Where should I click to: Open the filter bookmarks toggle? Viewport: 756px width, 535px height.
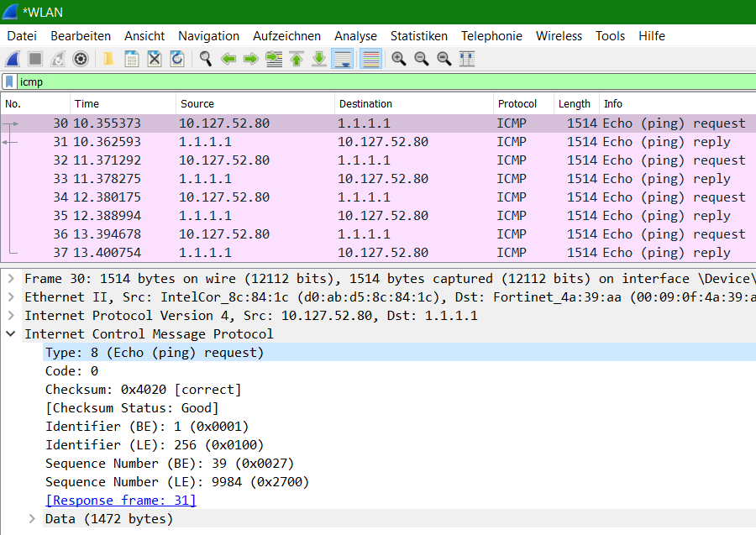coord(9,81)
